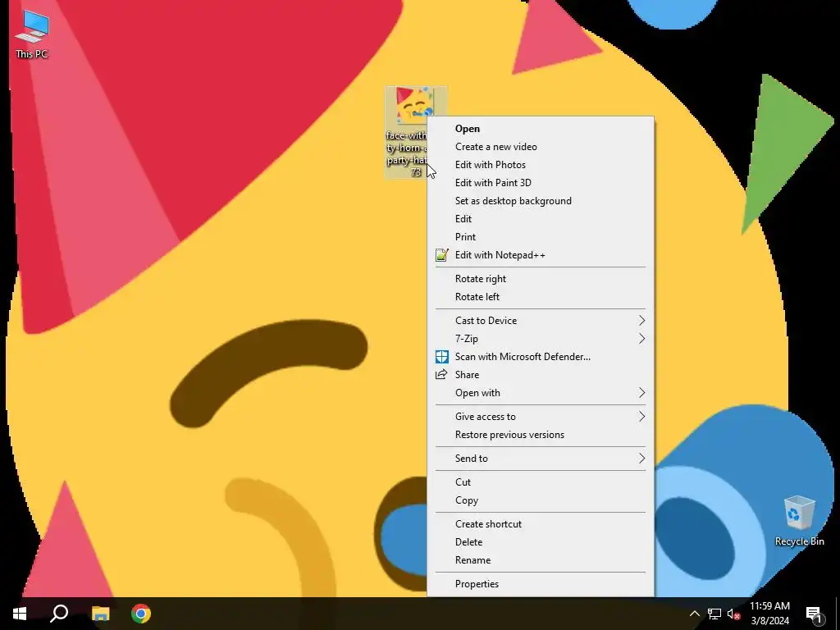Expand the Give access to arrow
This screenshot has height=630, width=840.
tap(641, 417)
